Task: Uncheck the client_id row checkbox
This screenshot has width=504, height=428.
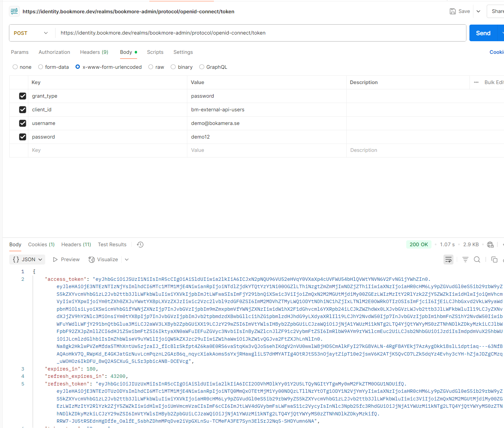Action: click(x=23, y=110)
